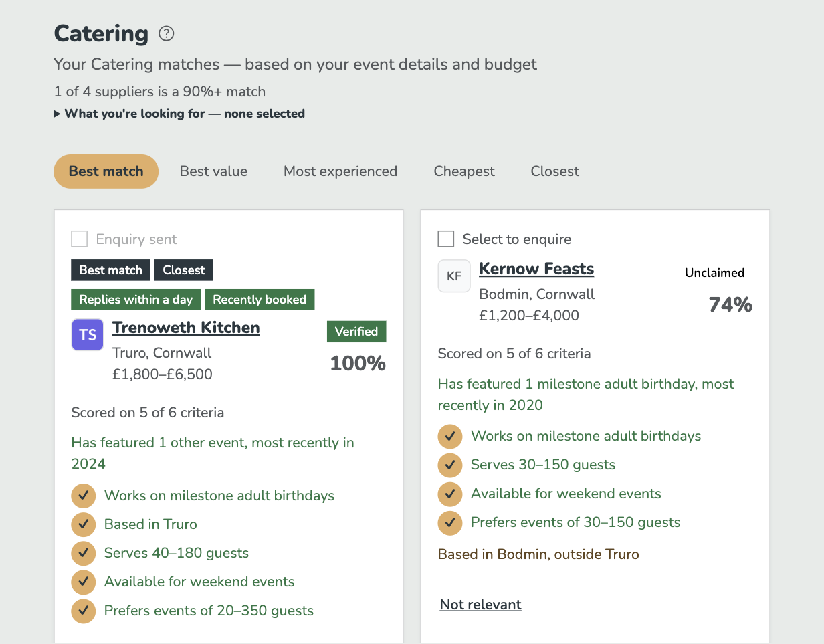Click the Catering page heading
The width and height of the screenshot is (824, 644).
pyautogui.click(x=101, y=33)
